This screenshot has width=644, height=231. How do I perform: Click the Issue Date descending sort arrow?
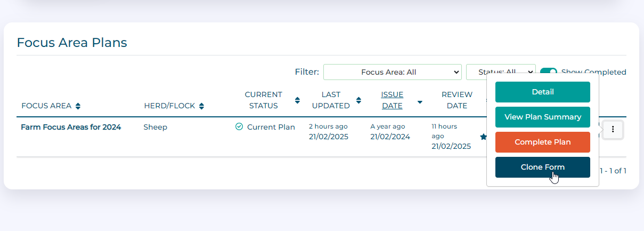pyautogui.click(x=420, y=101)
